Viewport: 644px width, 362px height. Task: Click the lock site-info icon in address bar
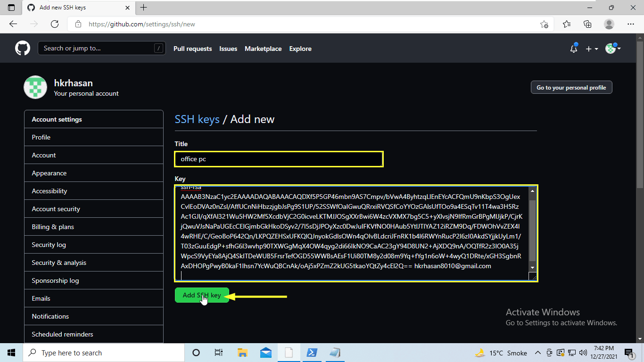[x=78, y=24]
